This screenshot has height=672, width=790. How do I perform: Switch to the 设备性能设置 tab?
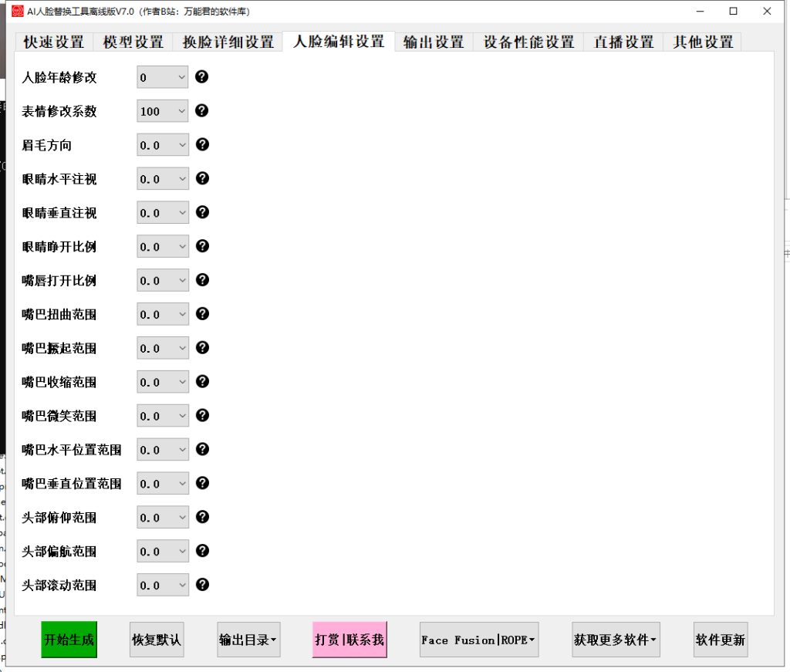tap(528, 42)
